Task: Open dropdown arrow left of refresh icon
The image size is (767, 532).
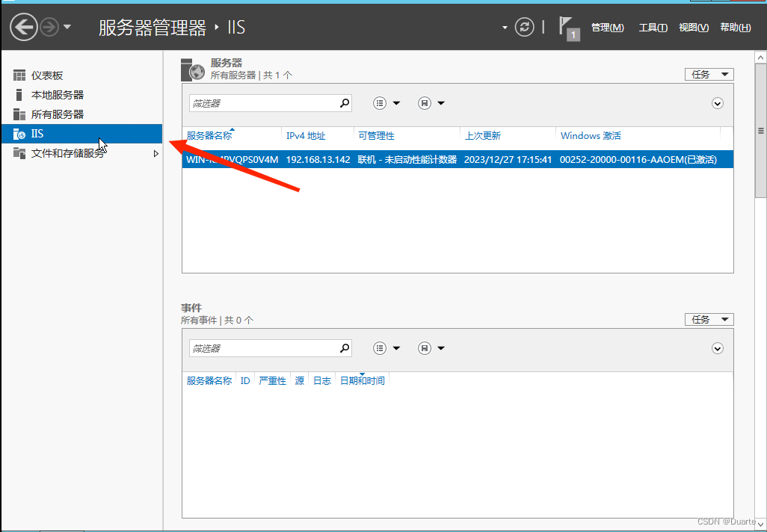Action: tap(505, 28)
